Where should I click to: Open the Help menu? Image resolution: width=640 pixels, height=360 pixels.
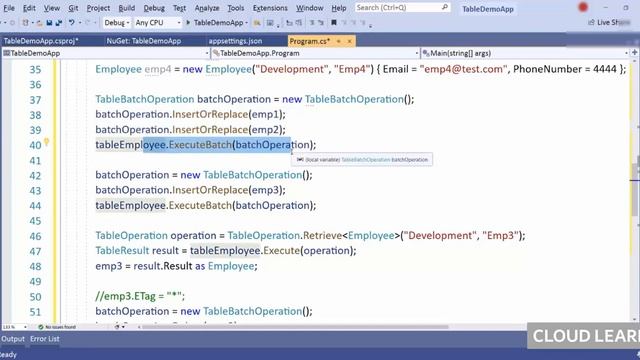pyautogui.click(x=338, y=8)
